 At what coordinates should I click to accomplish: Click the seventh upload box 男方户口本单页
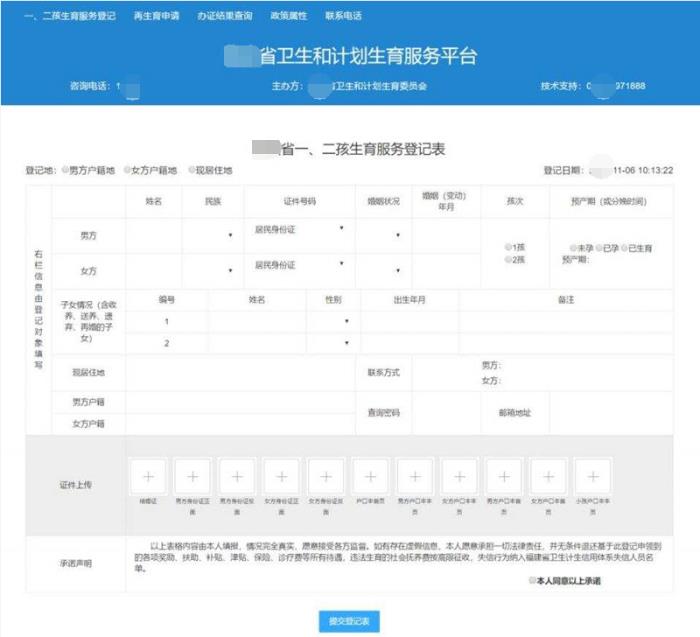coord(414,476)
